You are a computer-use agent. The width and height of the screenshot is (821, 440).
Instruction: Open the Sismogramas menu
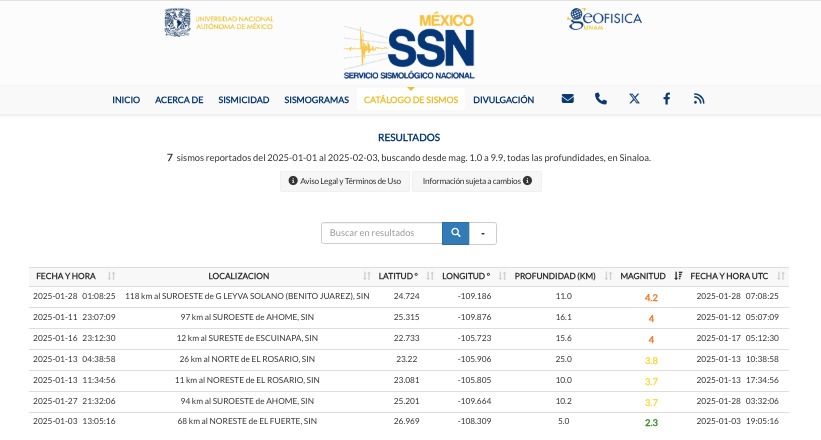(x=316, y=100)
